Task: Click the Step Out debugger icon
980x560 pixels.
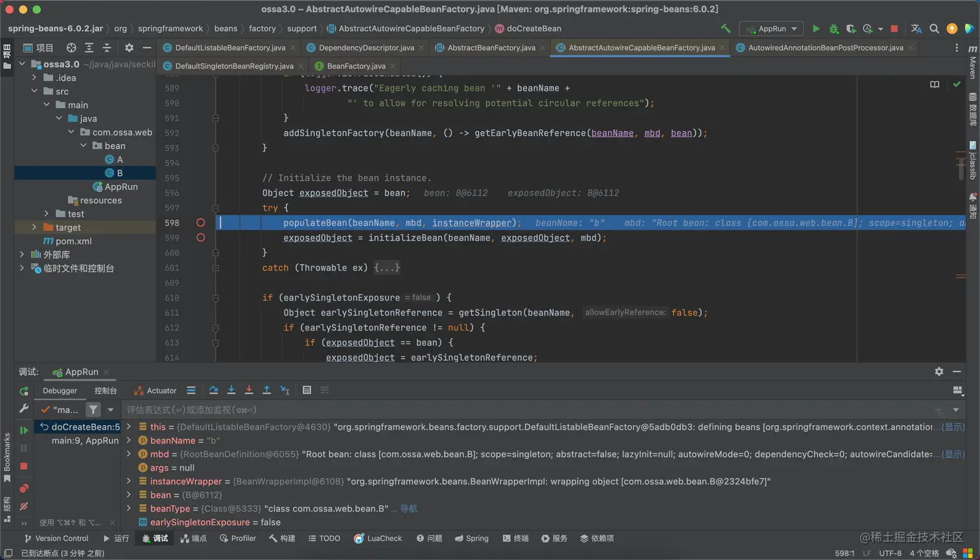Action: (266, 390)
